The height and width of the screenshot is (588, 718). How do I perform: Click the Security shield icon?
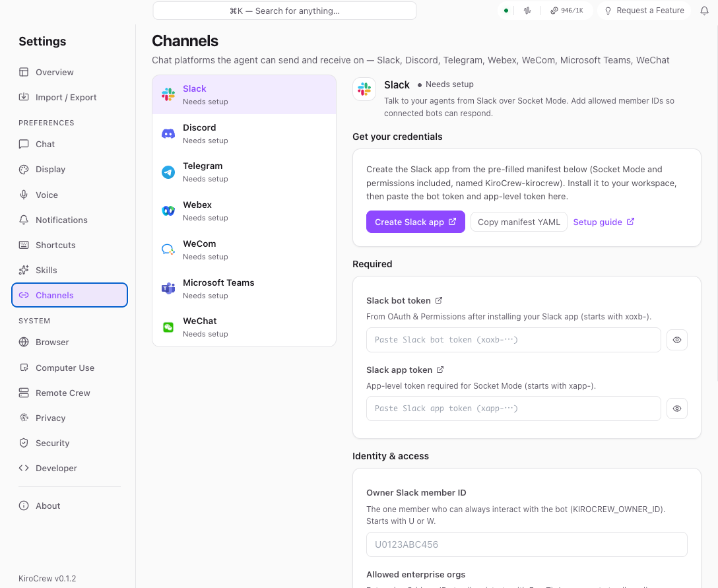tap(24, 443)
